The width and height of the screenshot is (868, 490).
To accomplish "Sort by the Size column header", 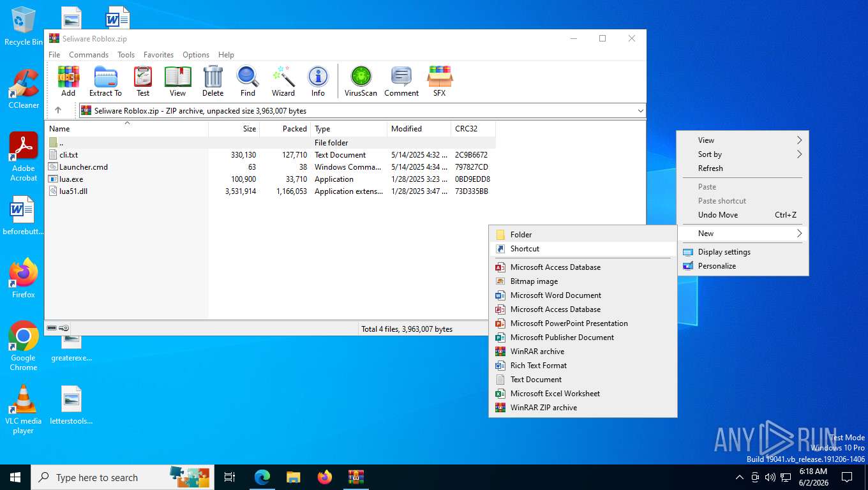I will (x=234, y=129).
